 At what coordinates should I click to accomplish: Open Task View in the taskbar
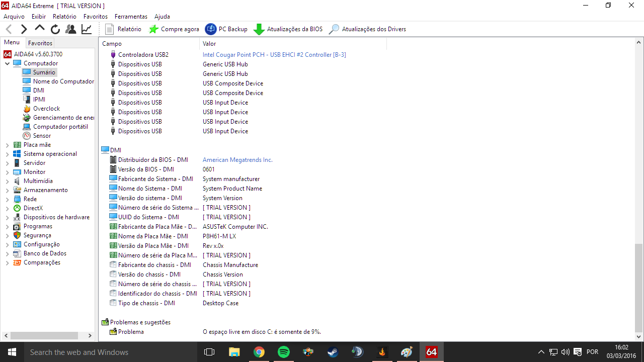tap(209, 352)
